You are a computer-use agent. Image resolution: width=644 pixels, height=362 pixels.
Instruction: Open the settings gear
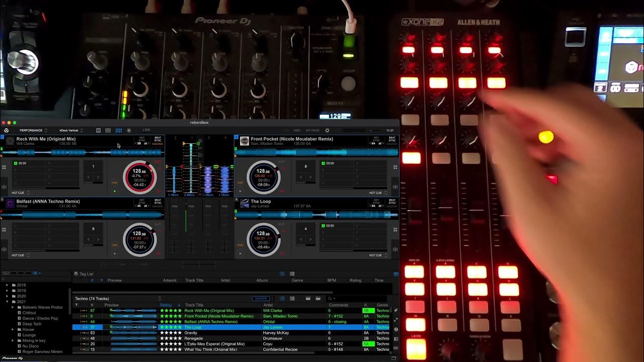click(327, 130)
